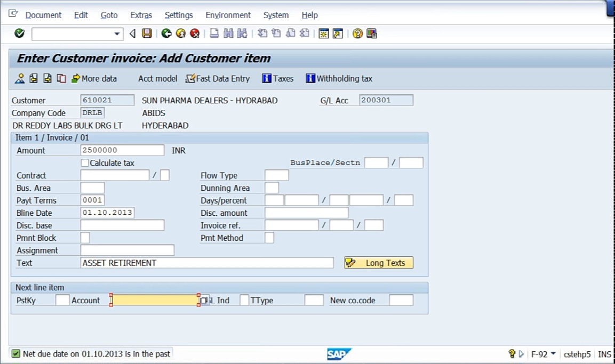Click the green Enter checkmark icon
This screenshot has width=615, height=364.
[x=19, y=34]
